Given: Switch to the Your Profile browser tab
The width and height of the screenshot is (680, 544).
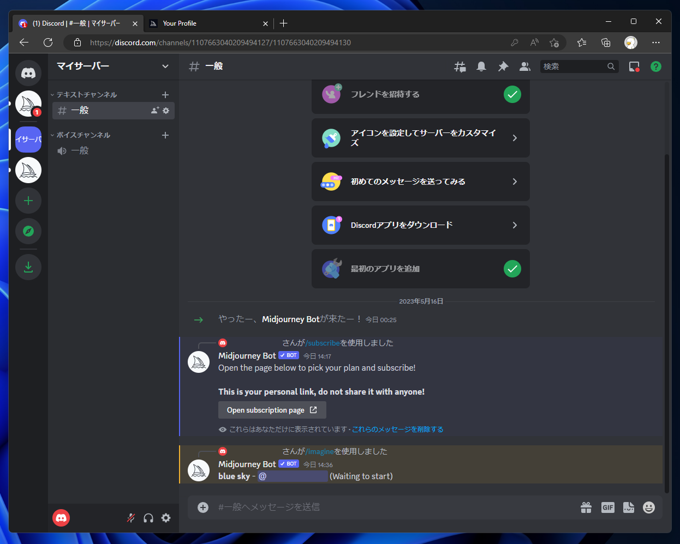Looking at the screenshot, I should pos(208,23).
